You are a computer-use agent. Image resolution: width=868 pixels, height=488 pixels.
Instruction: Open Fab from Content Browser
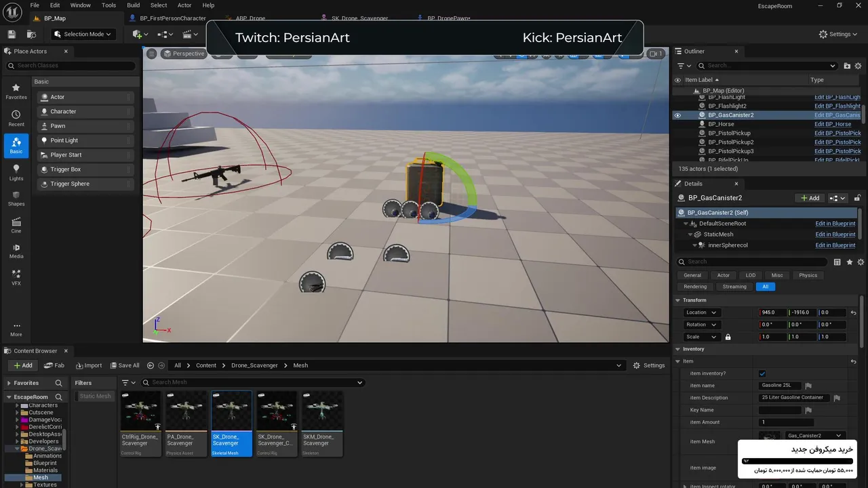(54, 365)
